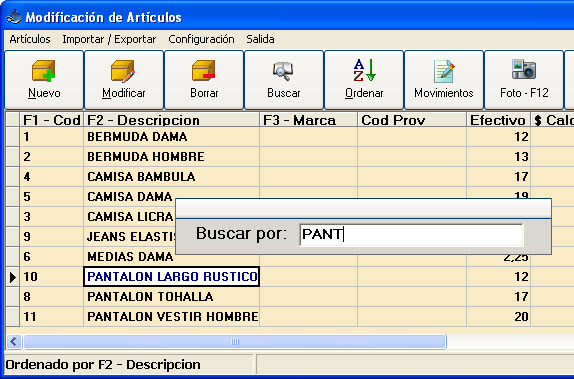The image size is (574, 379).
Task: Click the F2 - Descripcion column header
Action: pyautogui.click(x=172, y=120)
